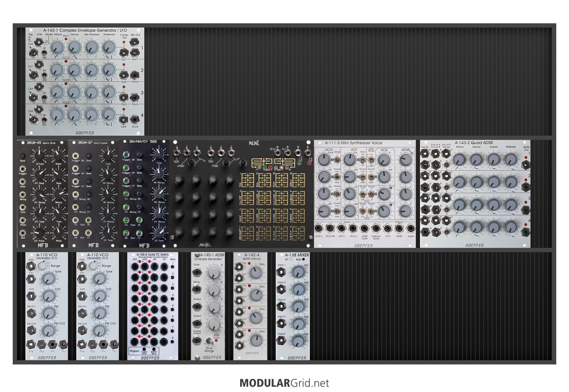Click the Inverse Output jack on A-140-1
This screenshot has width=569, height=392.
point(196,340)
